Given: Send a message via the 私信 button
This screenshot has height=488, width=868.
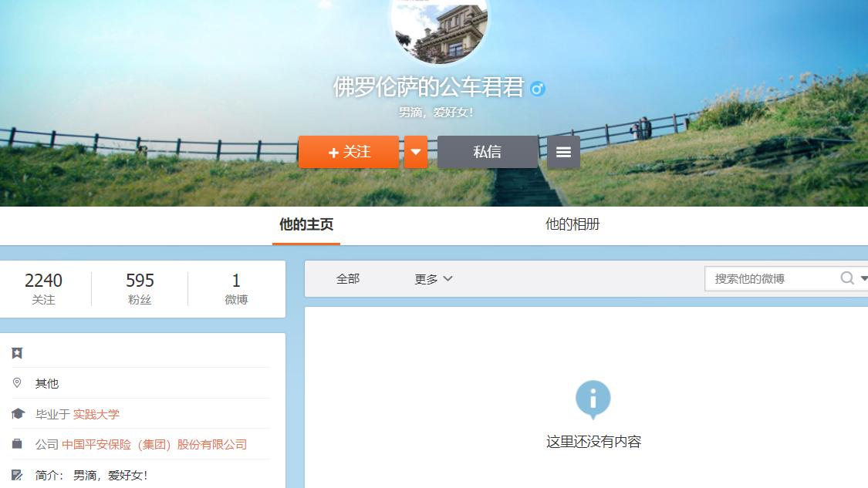Looking at the screenshot, I should click(487, 152).
